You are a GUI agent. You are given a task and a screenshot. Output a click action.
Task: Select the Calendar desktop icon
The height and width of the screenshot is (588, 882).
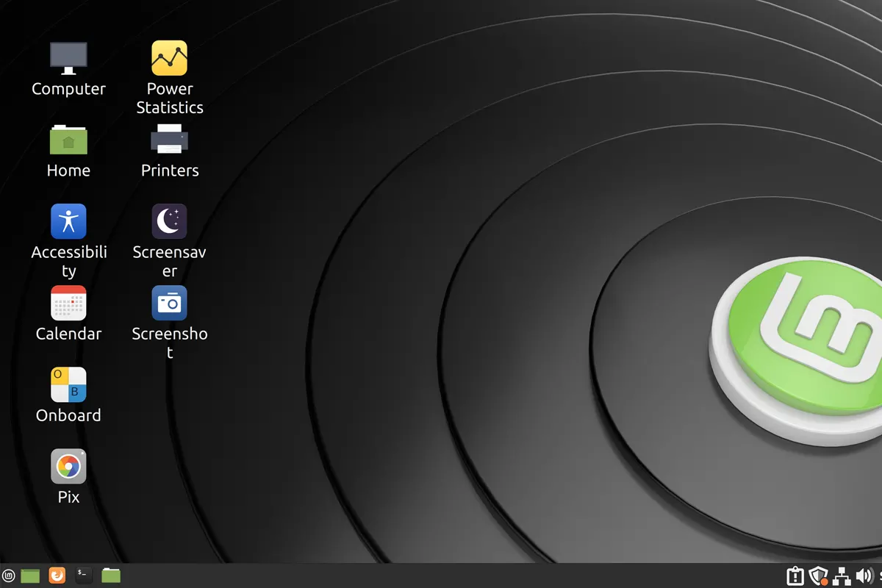(x=68, y=303)
